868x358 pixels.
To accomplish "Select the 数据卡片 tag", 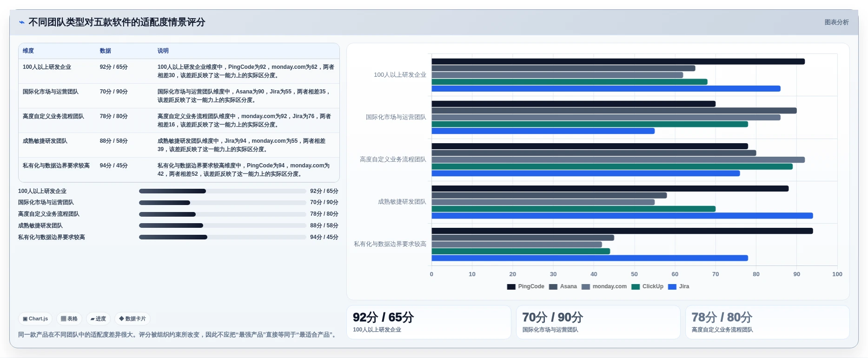I will 133,318.
